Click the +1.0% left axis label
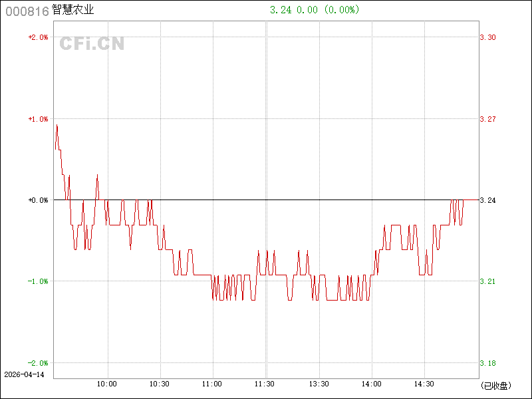Image resolution: width=532 pixels, height=399 pixels. click(x=38, y=119)
